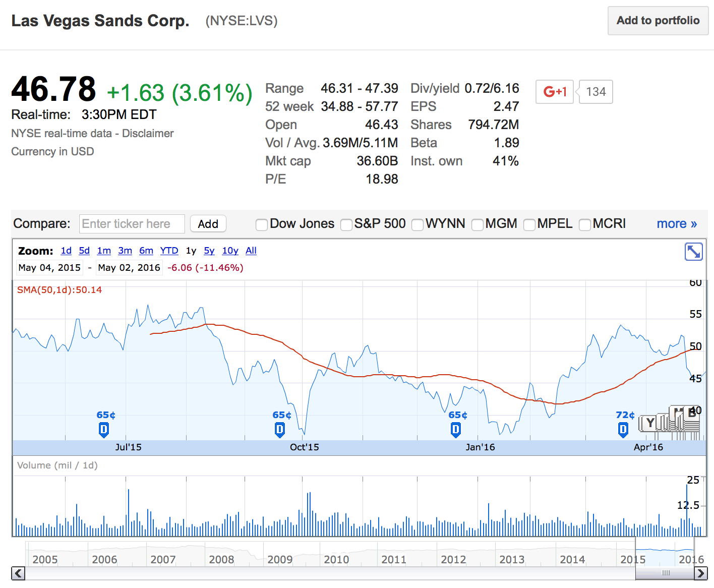Check the S&P 500 comparison box

346,224
